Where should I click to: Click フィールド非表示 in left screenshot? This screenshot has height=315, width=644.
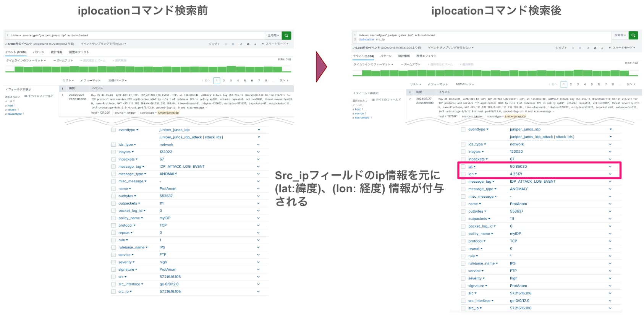point(19,89)
